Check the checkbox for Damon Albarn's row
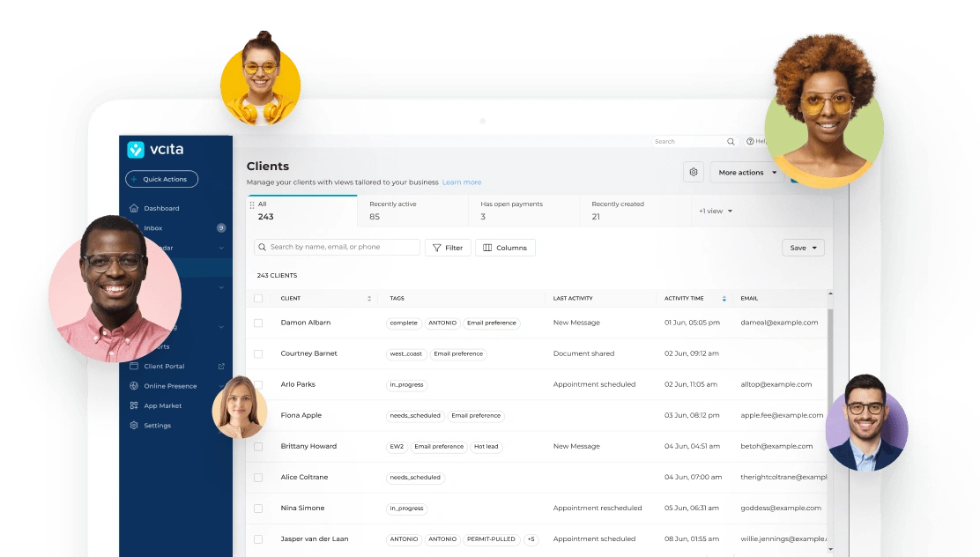980x557 pixels. [x=257, y=323]
